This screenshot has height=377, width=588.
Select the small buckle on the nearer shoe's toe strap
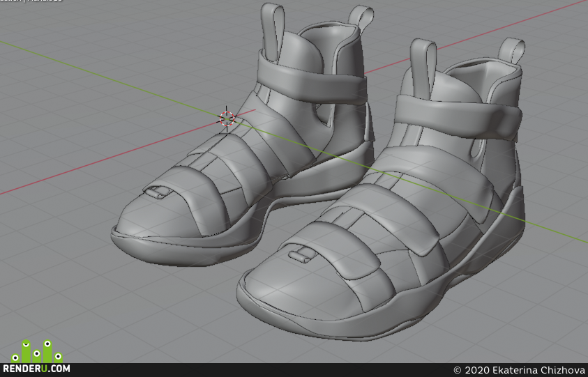point(302,256)
